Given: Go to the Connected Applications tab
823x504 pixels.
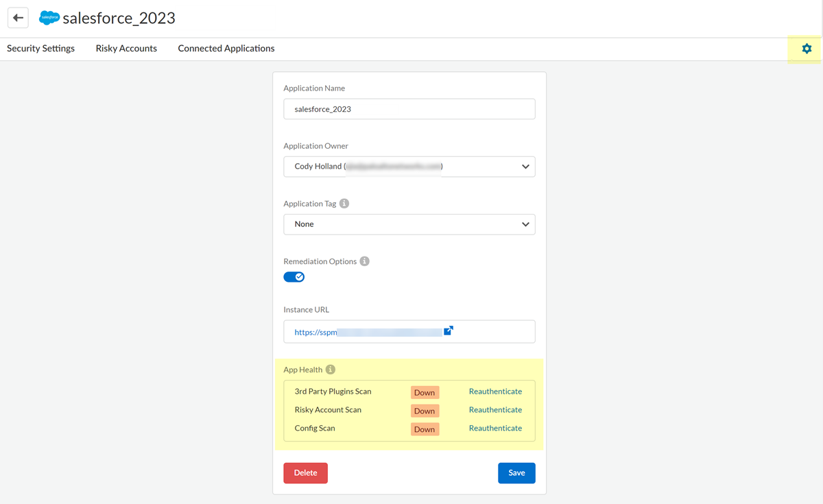Looking at the screenshot, I should (226, 49).
